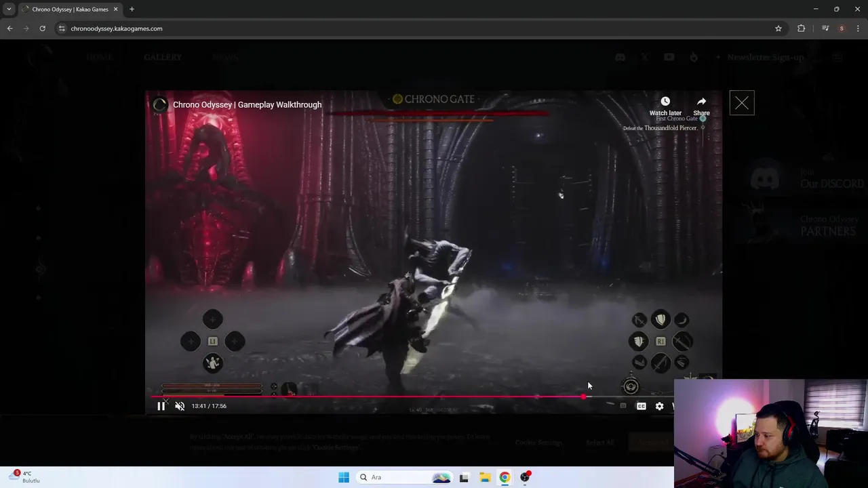Open the channel avatar on the video
The image size is (868, 488).
click(x=160, y=104)
